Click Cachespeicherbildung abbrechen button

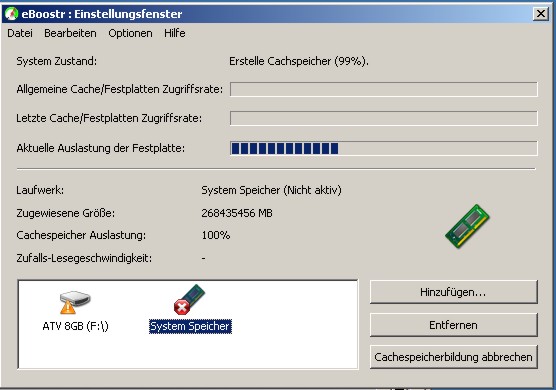pyautogui.click(x=454, y=357)
